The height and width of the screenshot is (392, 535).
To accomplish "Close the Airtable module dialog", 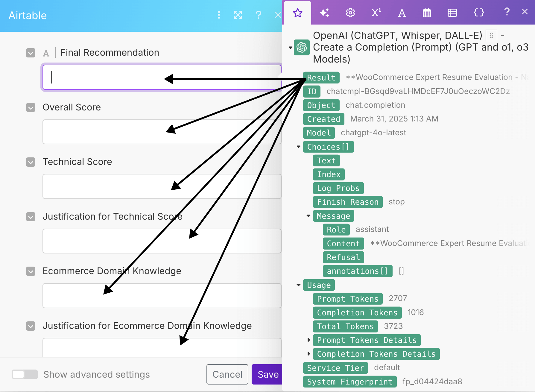I will pyautogui.click(x=278, y=15).
